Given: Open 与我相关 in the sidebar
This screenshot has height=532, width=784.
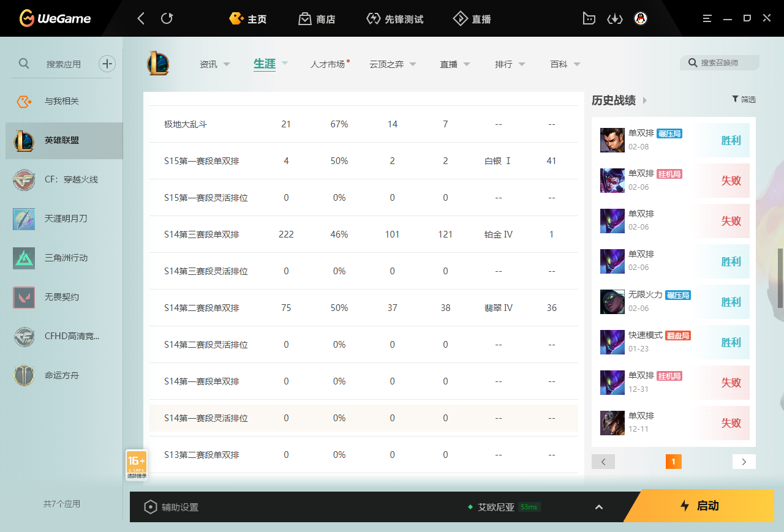Looking at the screenshot, I should (64, 101).
